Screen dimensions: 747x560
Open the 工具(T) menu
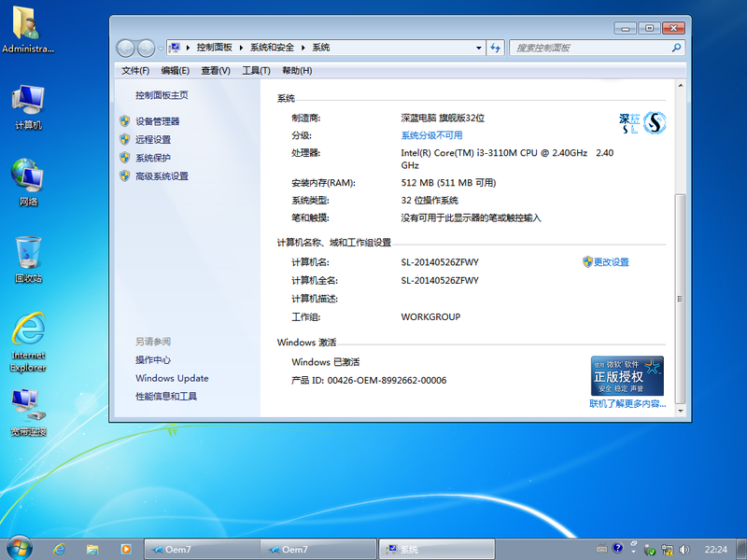pos(256,71)
